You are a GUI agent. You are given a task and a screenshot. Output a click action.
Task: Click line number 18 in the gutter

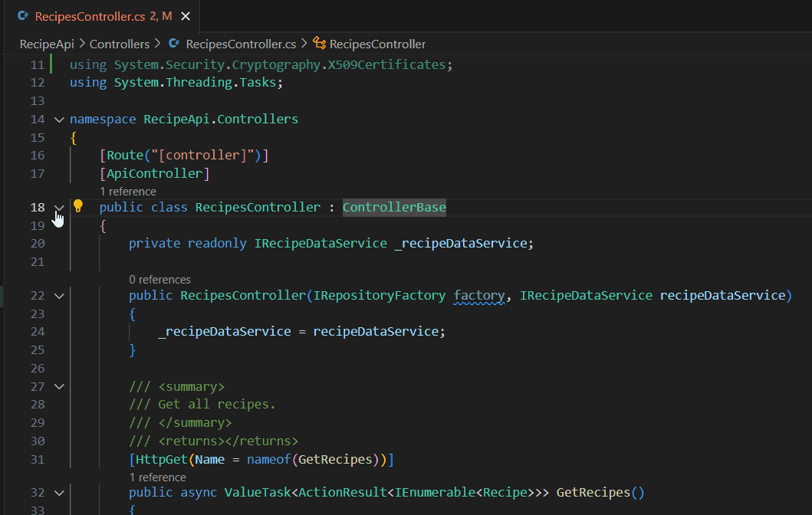[x=37, y=207]
